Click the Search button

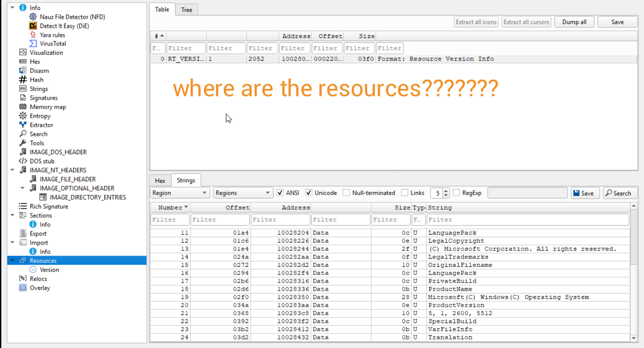(620, 192)
